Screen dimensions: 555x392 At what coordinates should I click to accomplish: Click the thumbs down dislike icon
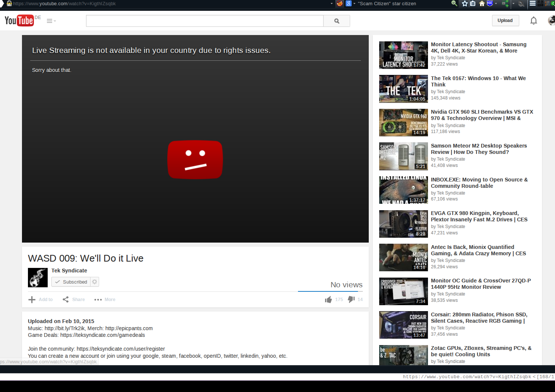tap(351, 299)
